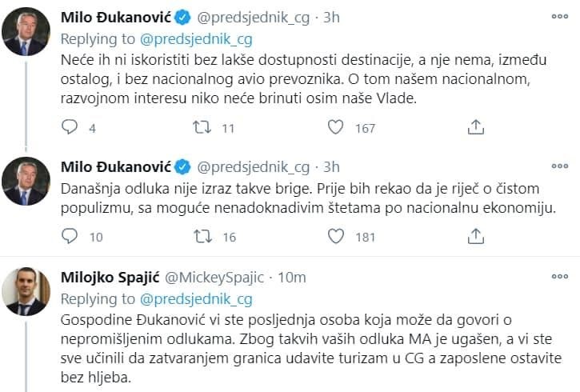This screenshot has width=580, height=392.
Task: Retweet the first Đukanović tweet
Action: (x=203, y=127)
